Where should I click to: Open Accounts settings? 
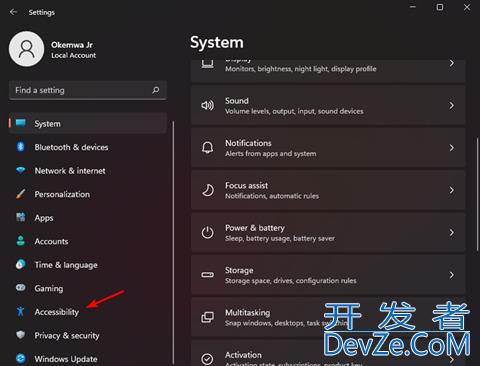point(88,241)
